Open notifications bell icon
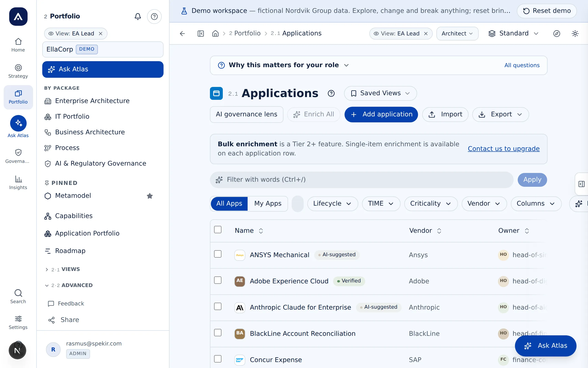The image size is (588, 368). tap(138, 16)
